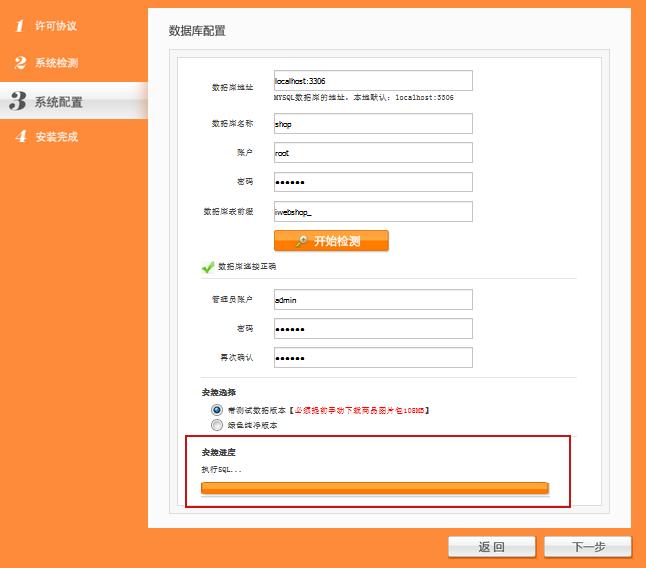
Task: Click the 下一步 button
Action: click(588, 547)
